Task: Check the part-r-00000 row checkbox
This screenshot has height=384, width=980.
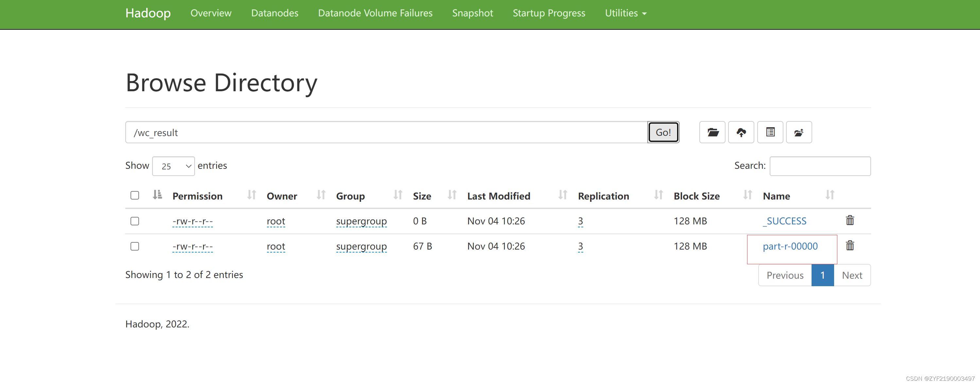Action: [135, 246]
